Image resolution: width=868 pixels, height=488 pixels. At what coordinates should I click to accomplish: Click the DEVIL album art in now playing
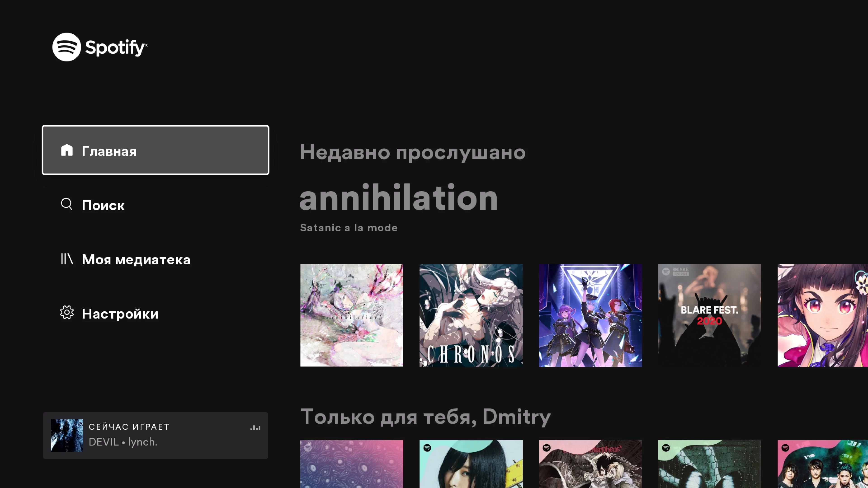pos(67,435)
